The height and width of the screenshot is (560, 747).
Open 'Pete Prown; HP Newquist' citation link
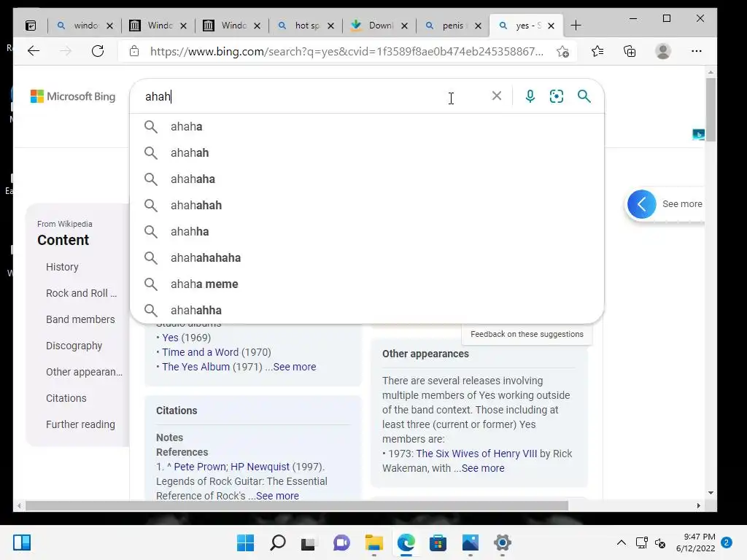point(231,467)
